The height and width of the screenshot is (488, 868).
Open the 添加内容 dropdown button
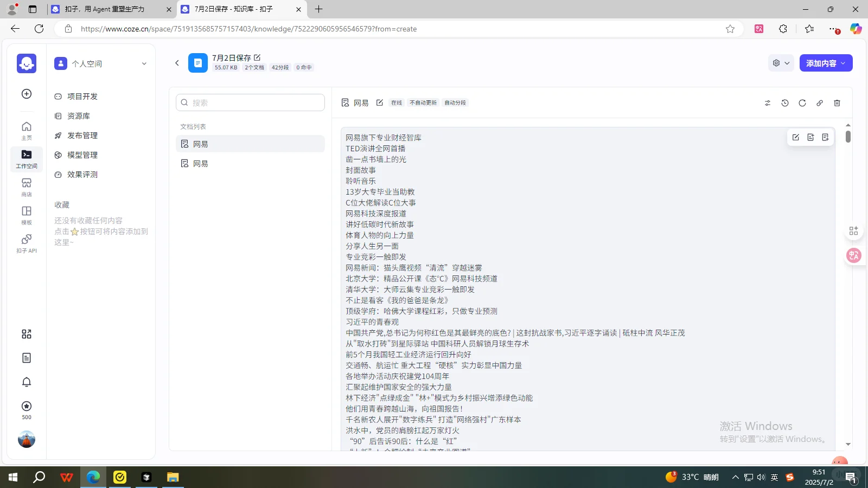[826, 63]
